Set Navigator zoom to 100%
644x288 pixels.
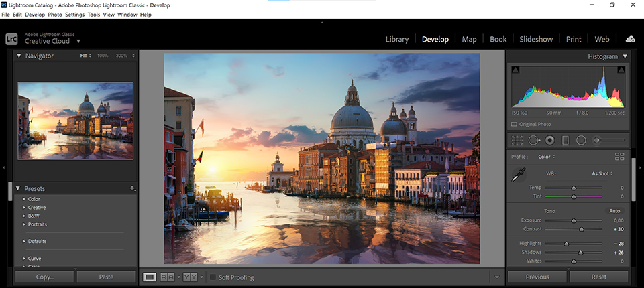pyautogui.click(x=103, y=56)
